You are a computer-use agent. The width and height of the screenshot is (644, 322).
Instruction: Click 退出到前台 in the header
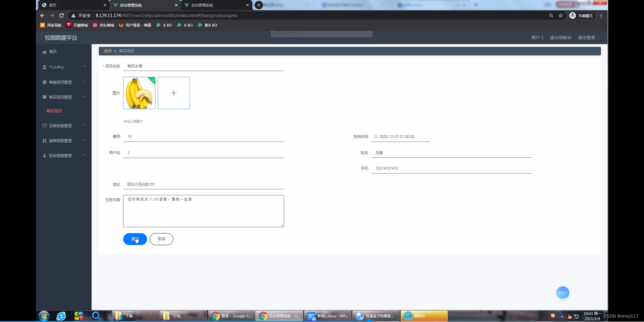tap(560, 38)
